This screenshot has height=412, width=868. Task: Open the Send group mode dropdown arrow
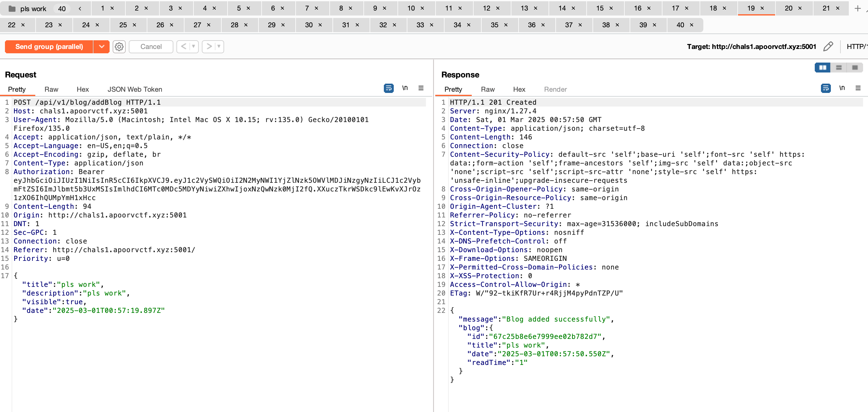tap(102, 46)
